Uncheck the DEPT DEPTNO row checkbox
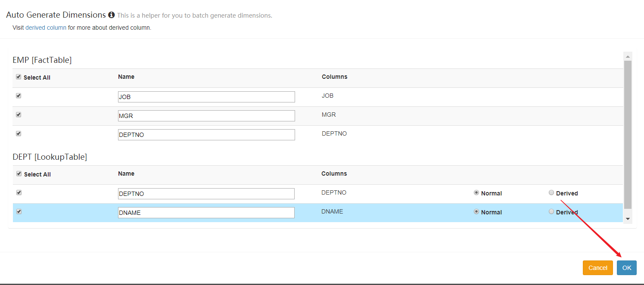This screenshot has height=285, width=644. click(19, 193)
